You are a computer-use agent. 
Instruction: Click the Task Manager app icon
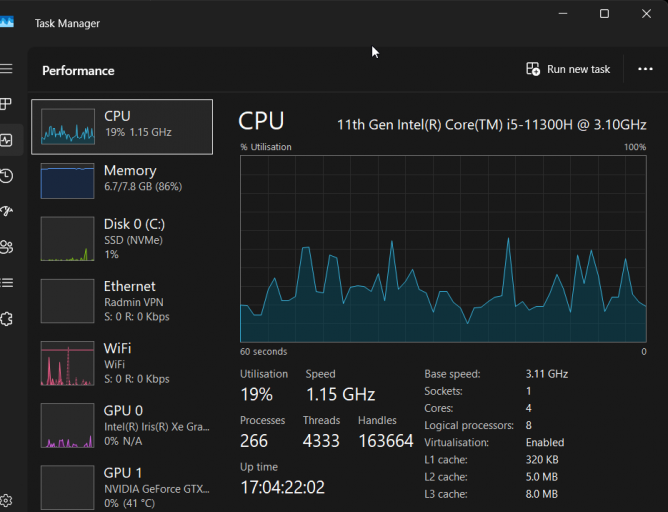click(6, 21)
